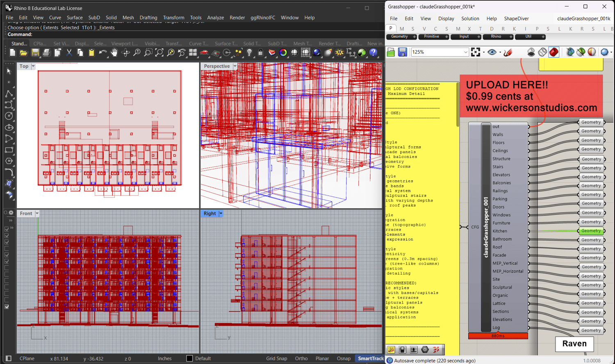
Task: Select the green highlighted Geometry parameter
Action: [591, 231]
